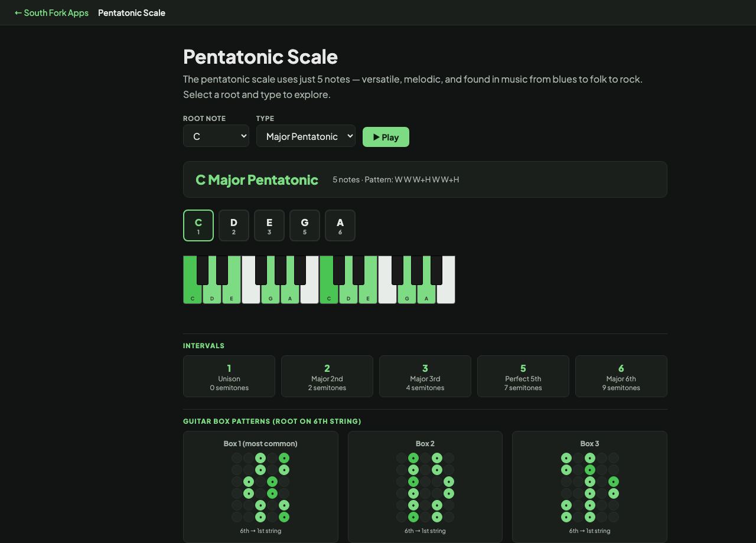Click the Major 2nd interval card

pos(327,377)
